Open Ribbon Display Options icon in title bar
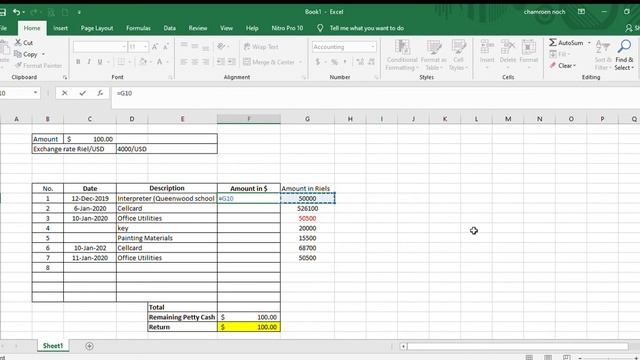 pos(582,12)
